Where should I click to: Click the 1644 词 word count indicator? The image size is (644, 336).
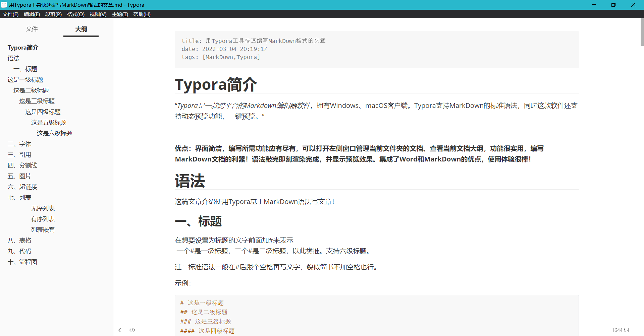[x=620, y=330]
